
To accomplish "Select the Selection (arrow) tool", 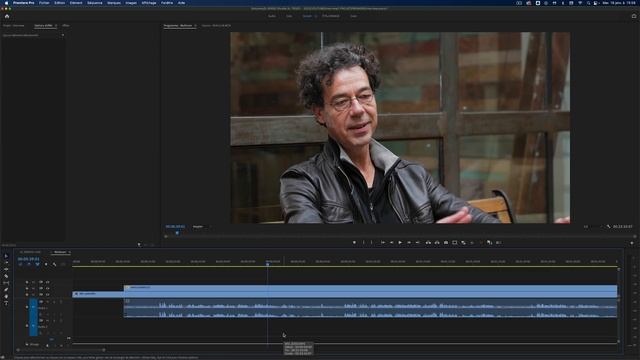I will (x=6, y=256).
